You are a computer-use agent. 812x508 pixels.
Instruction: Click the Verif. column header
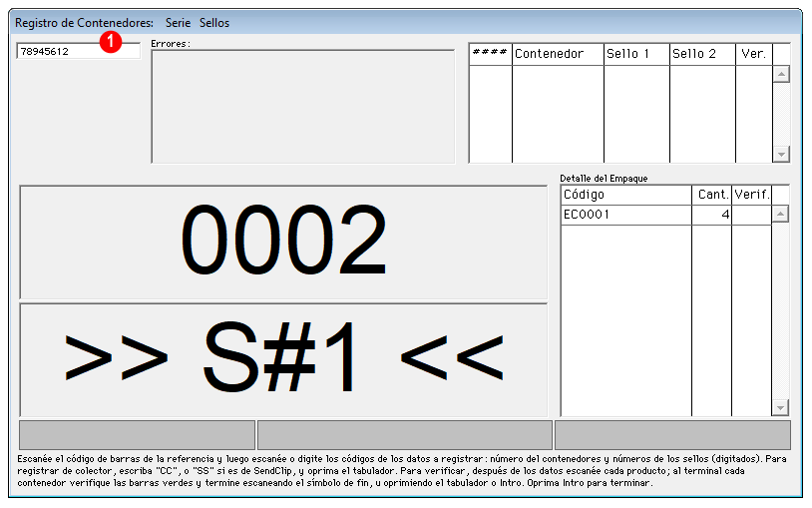pos(751,195)
